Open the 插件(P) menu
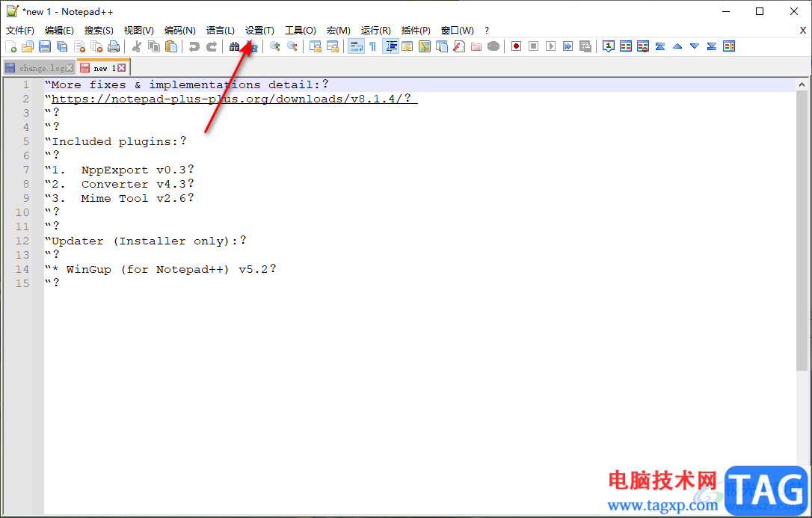Screen dimensions: 812x518 tap(416, 31)
